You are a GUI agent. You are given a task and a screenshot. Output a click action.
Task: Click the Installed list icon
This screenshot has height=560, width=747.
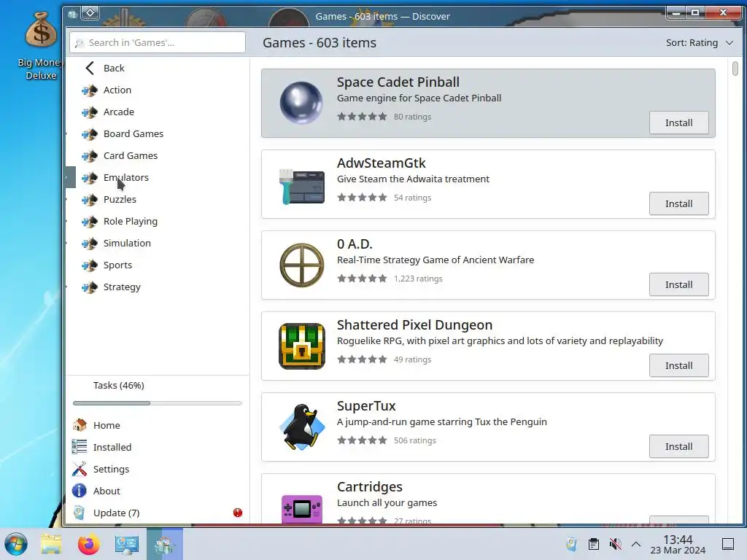click(79, 447)
